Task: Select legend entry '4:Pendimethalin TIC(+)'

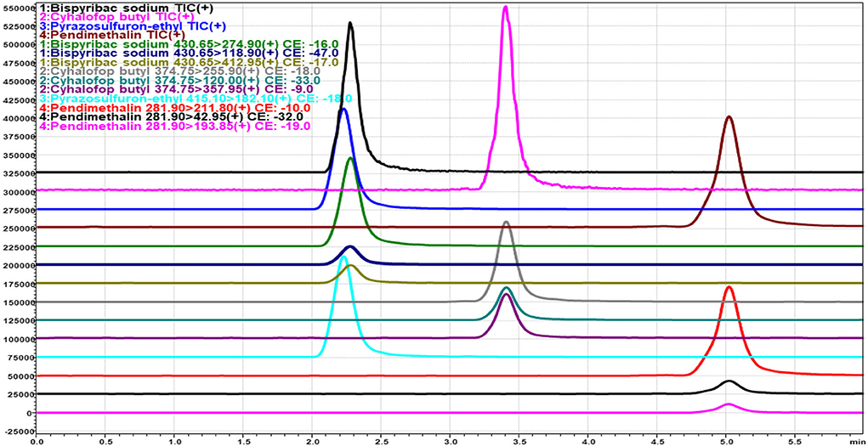Action: tap(113, 35)
